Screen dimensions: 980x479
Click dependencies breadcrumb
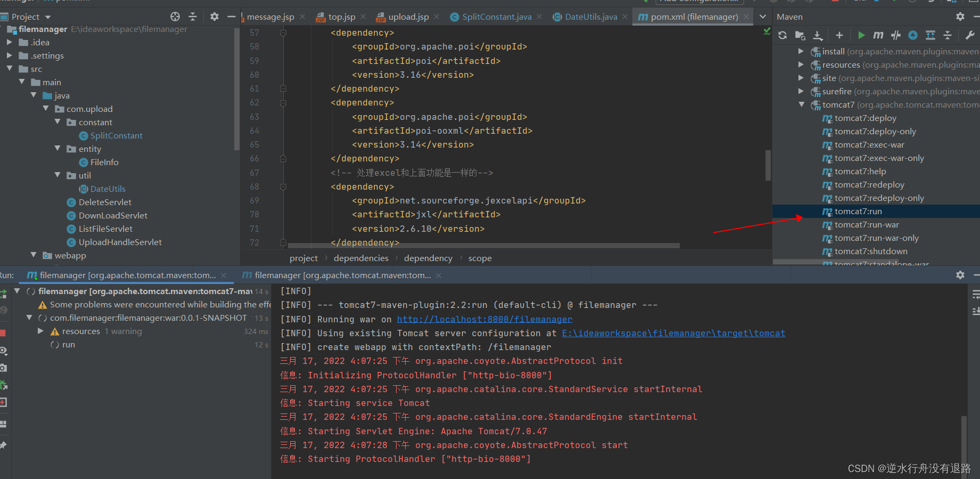361,258
